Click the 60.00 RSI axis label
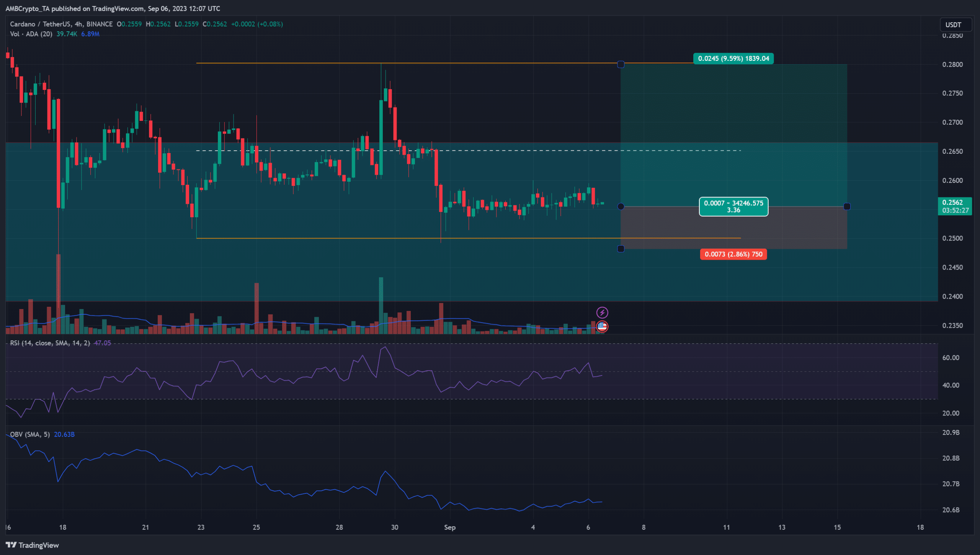This screenshot has width=980, height=555. [951, 358]
